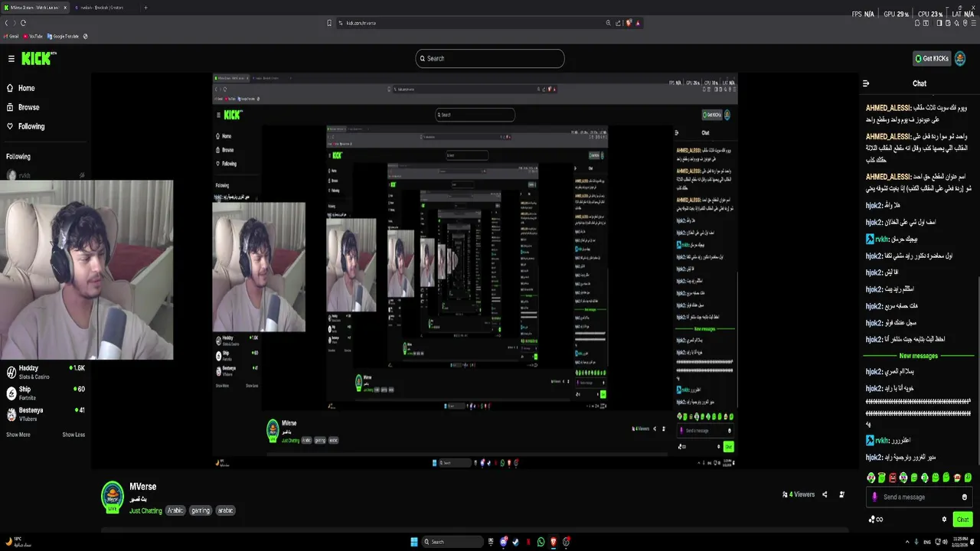Open Brave browser from taskbar
980x551 pixels.
[x=554, y=542]
